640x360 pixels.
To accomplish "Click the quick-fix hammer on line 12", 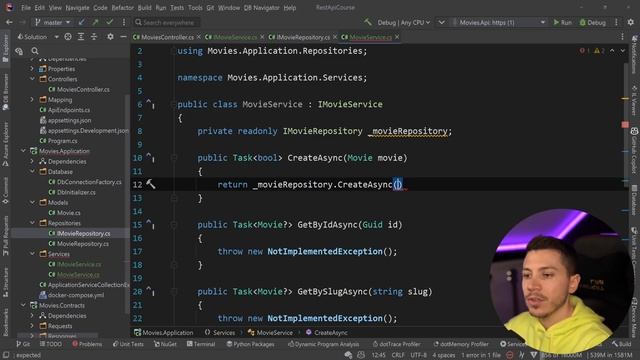I will point(151,184).
